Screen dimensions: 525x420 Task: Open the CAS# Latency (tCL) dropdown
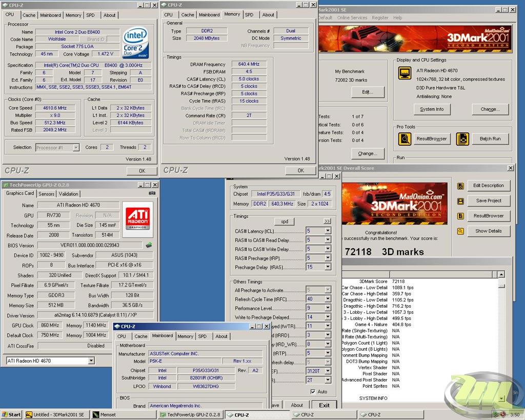328,231
